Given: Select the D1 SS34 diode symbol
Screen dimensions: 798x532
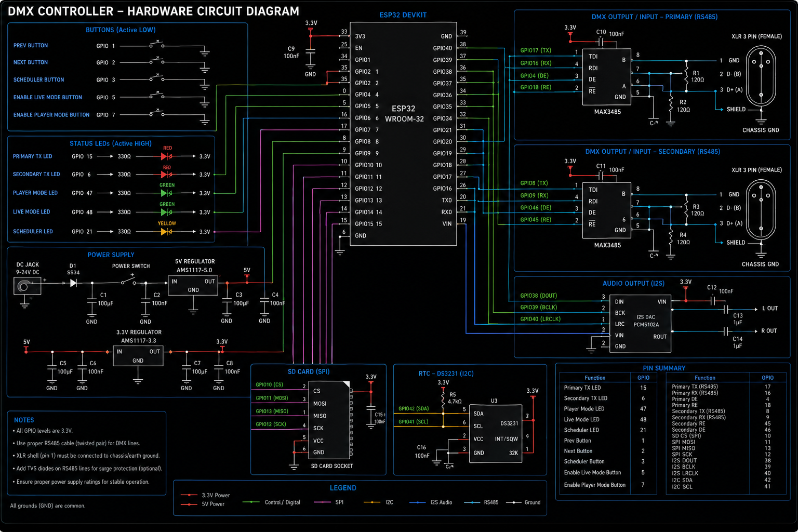Looking at the screenshot, I should [73, 283].
